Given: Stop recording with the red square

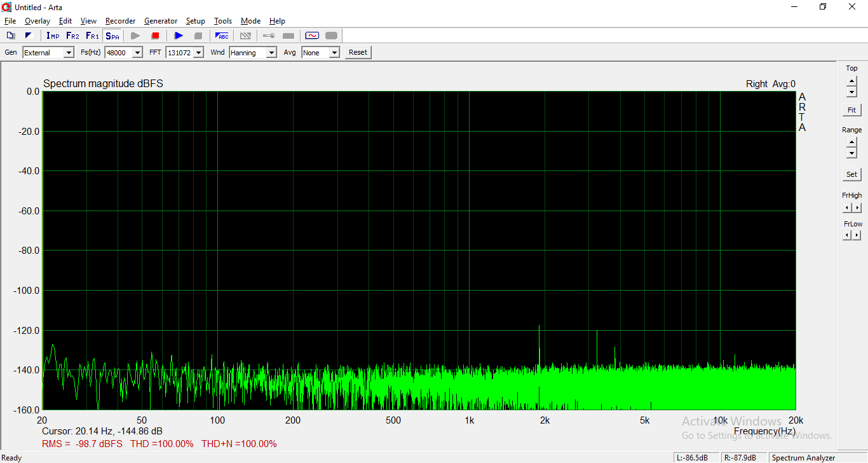Looking at the screenshot, I should click(x=155, y=36).
